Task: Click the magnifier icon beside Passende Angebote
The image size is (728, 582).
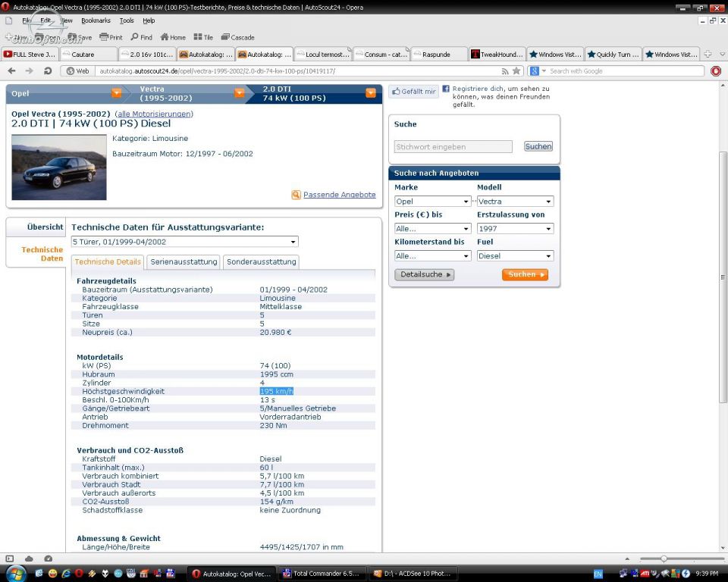Action: coord(296,195)
